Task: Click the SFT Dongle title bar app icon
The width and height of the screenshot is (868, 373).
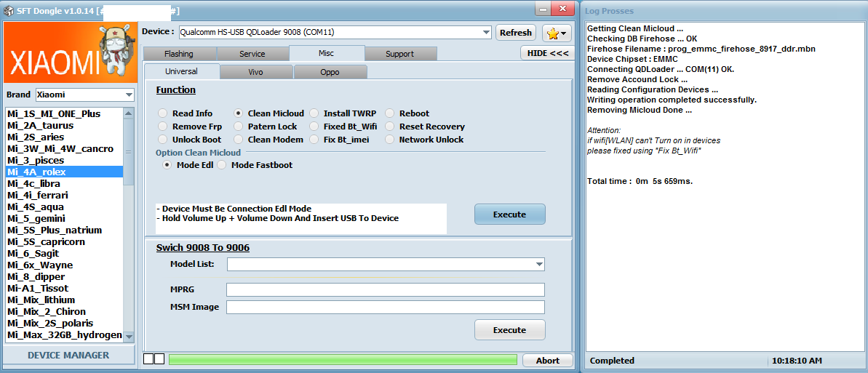Action: click(x=9, y=11)
